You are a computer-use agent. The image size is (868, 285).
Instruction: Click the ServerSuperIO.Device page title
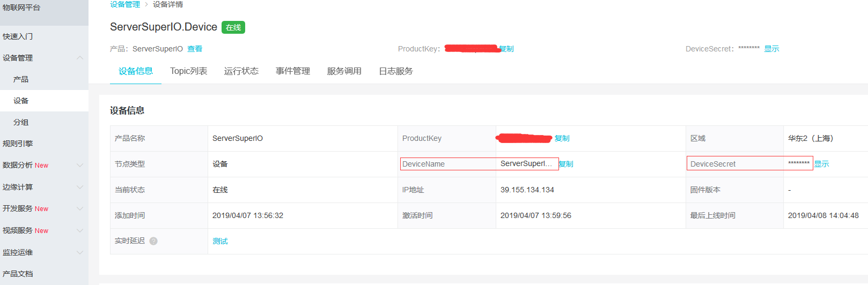164,27
